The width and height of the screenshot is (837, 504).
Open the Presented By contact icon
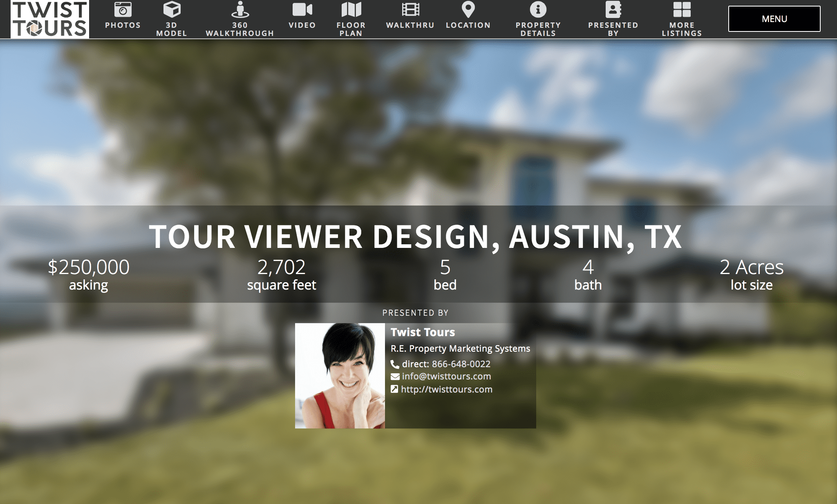click(x=613, y=9)
